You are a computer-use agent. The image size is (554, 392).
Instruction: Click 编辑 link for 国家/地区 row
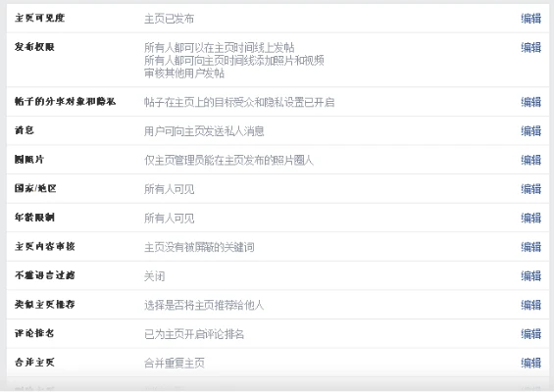[531, 189]
